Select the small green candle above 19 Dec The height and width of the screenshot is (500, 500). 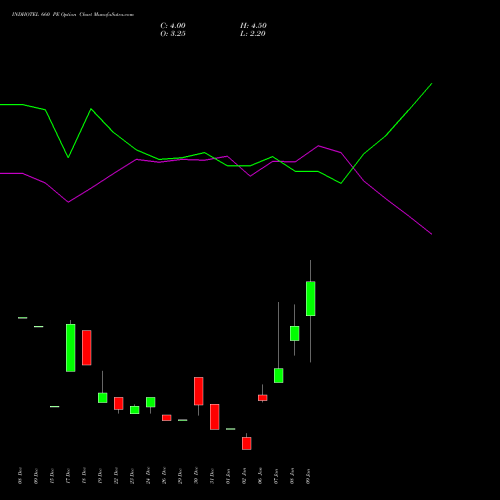point(103,398)
